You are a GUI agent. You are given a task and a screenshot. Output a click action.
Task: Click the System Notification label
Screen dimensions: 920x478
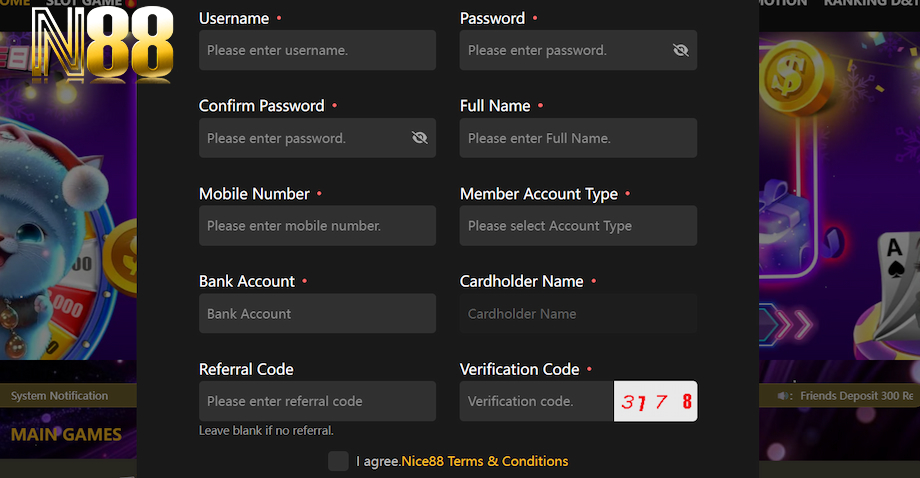pos(59,396)
